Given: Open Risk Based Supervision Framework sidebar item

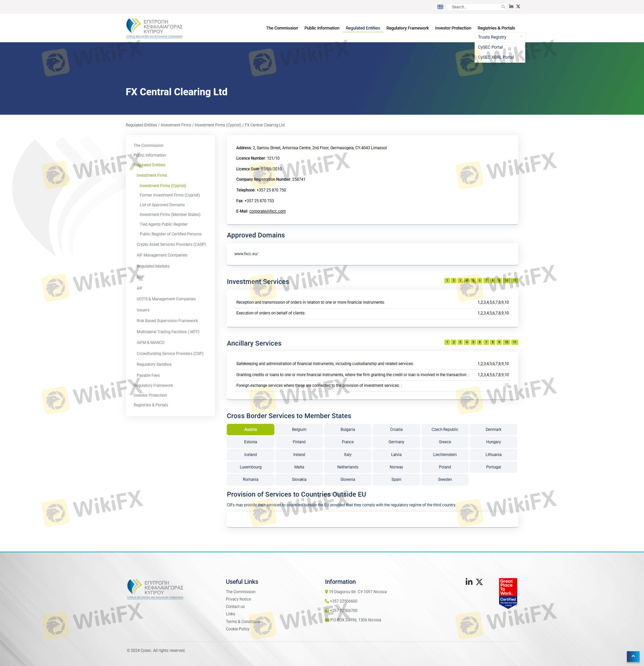Looking at the screenshot, I should coord(167,321).
